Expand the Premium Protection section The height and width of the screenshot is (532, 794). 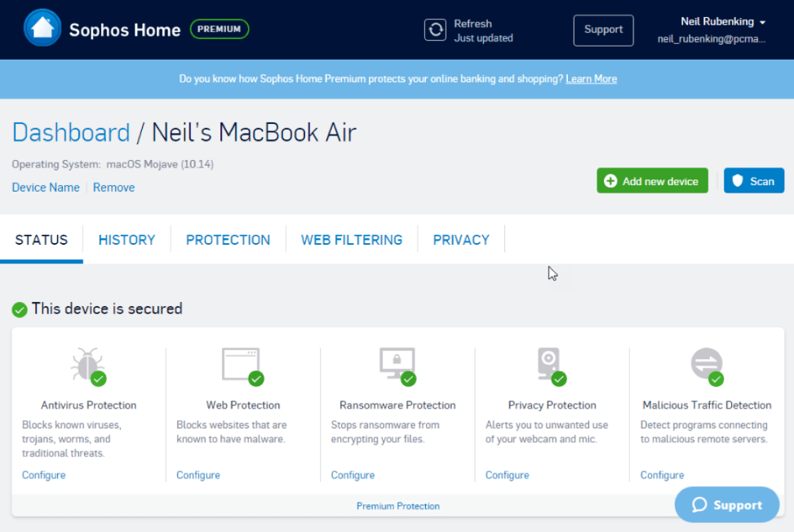[x=397, y=505]
